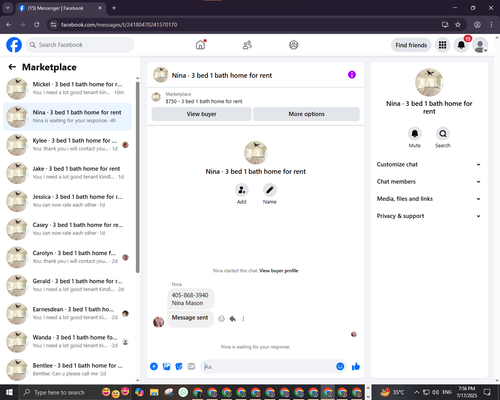500x400 pixels.
Task: Open the $750 listing link in header
Action: pyautogui.click(x=204, y=101)
